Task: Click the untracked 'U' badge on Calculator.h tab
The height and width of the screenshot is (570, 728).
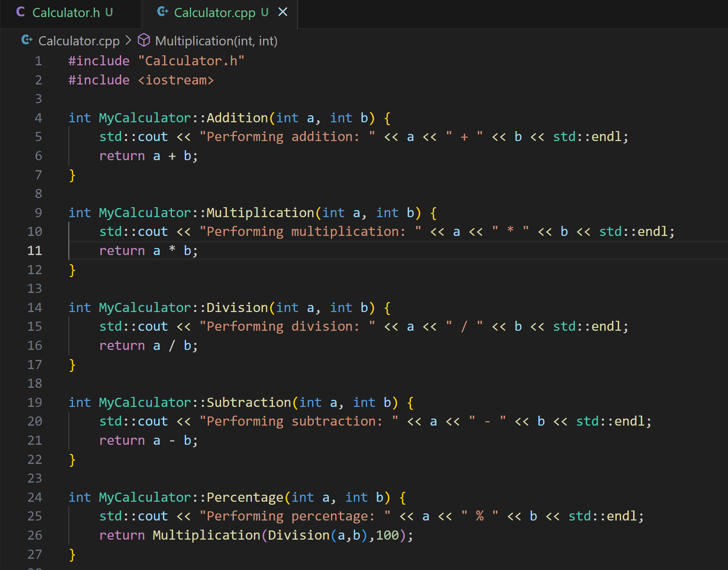Action: pos(109,12)
